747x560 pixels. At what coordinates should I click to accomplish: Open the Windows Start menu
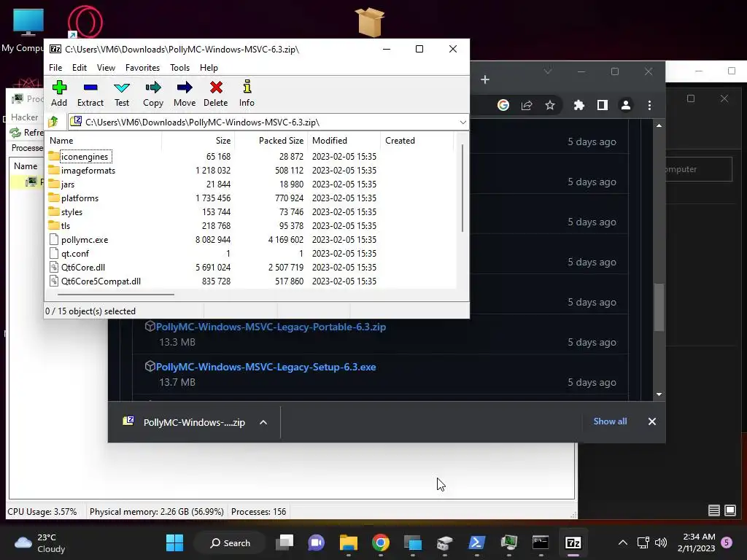click(x=174, y=542)
